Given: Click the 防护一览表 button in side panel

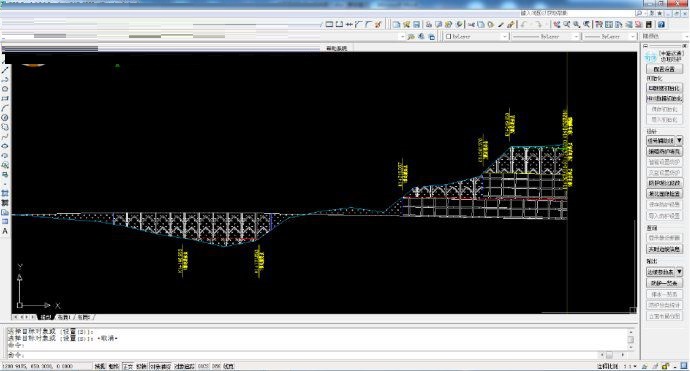Looking at the screenshot, I should pos(664,283).
